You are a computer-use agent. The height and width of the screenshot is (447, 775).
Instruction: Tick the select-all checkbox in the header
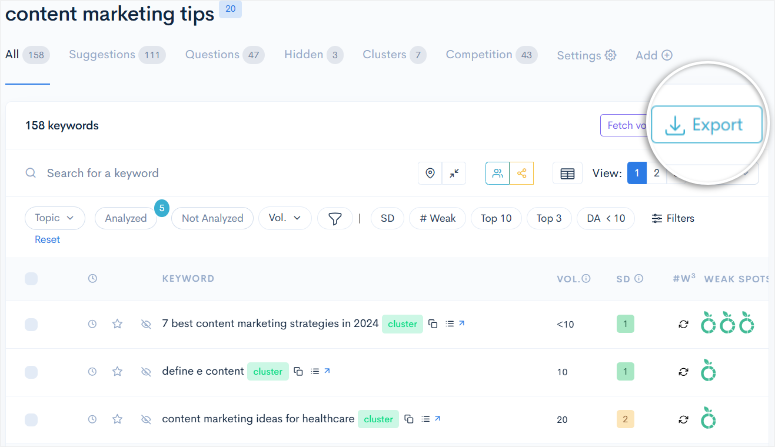point(31,278)
